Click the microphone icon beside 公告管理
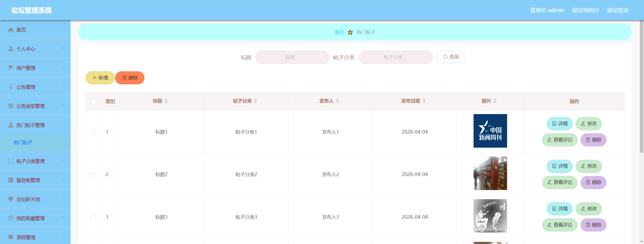Screen dimensions: 644x244 click(11, 87)
